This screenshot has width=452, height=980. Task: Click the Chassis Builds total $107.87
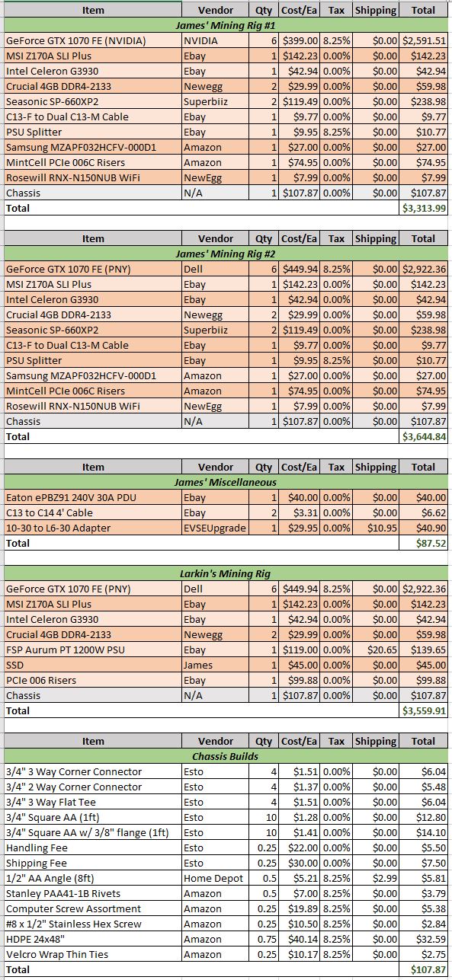[x=424, y=969]
